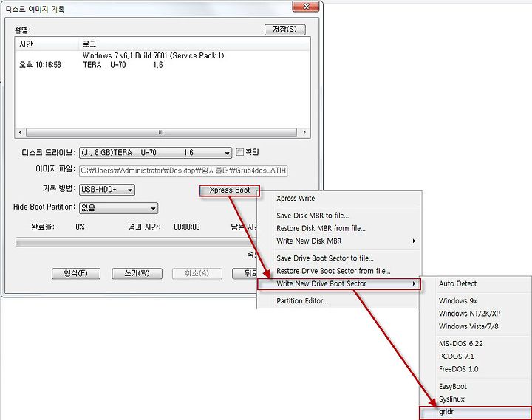Choose FreeDOS 1.0 boot sector
This screenshot has height=420, width=532.
[476, 369]
